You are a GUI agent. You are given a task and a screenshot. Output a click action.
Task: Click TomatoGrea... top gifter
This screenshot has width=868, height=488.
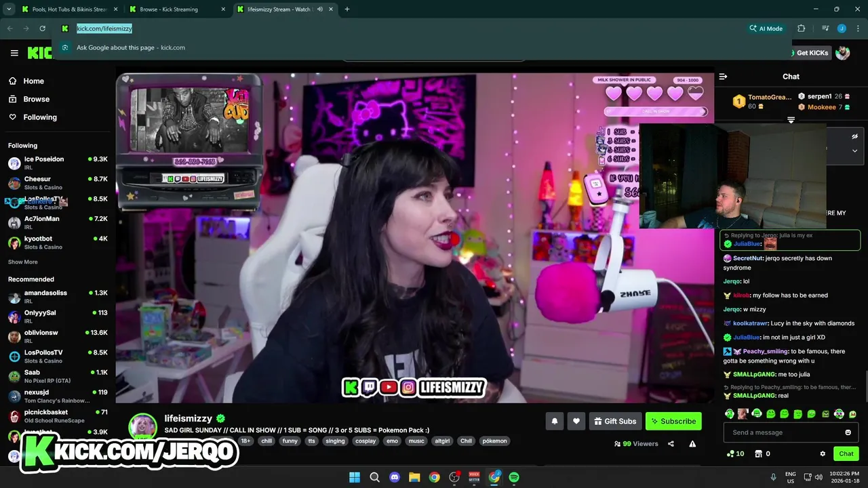pos(770,97)
